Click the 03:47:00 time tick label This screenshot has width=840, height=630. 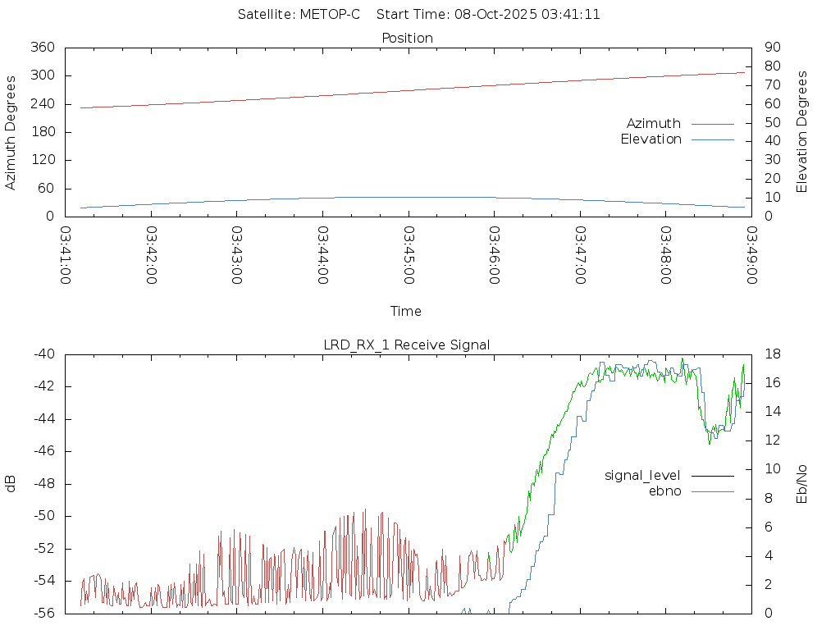579,255
